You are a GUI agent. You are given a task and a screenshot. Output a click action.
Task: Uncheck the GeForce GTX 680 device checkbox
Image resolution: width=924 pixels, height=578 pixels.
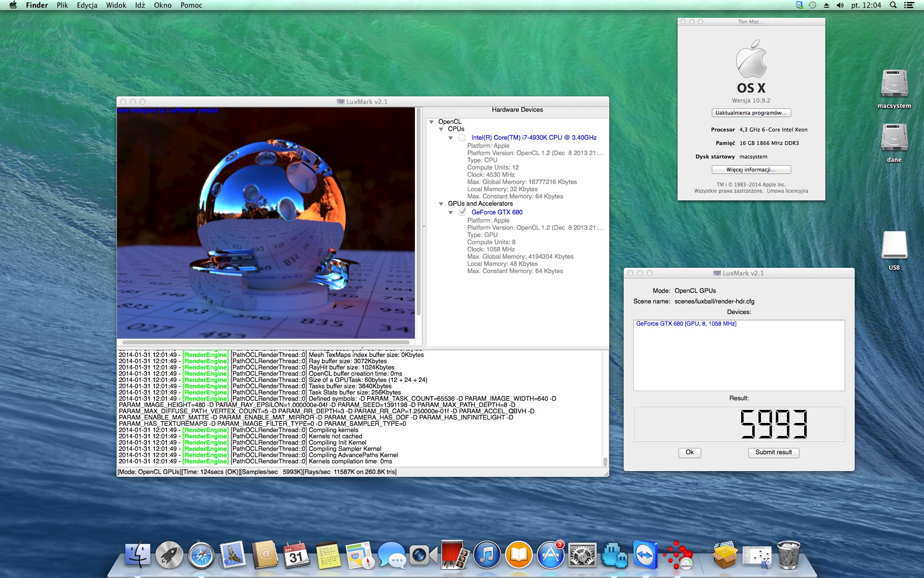click(x=462, y=212)
